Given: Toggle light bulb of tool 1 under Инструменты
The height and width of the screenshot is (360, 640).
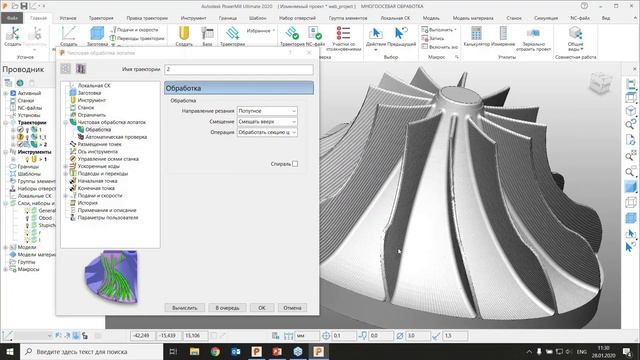Looking at the screenshot, I should coord(27,159).
